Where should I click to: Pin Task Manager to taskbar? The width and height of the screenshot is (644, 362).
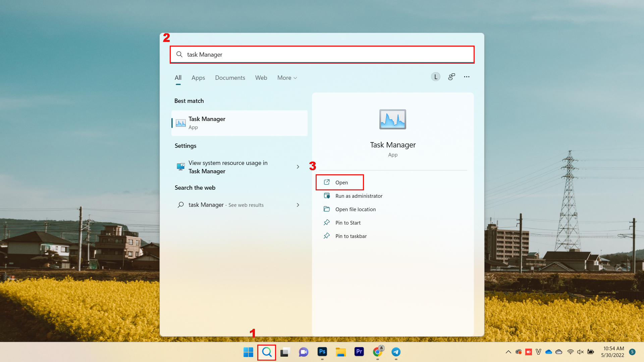coord(351,236)
